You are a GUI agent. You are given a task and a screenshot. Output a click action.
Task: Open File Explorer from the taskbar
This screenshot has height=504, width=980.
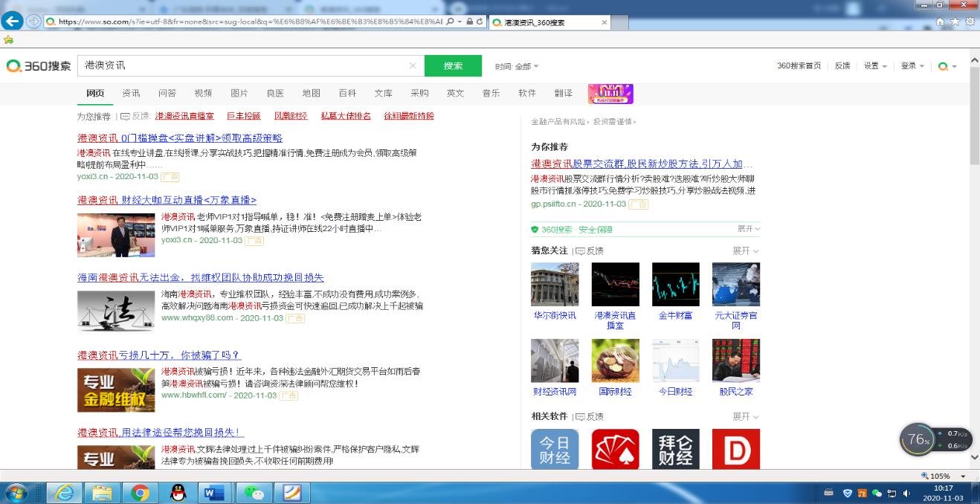point(103,493)
